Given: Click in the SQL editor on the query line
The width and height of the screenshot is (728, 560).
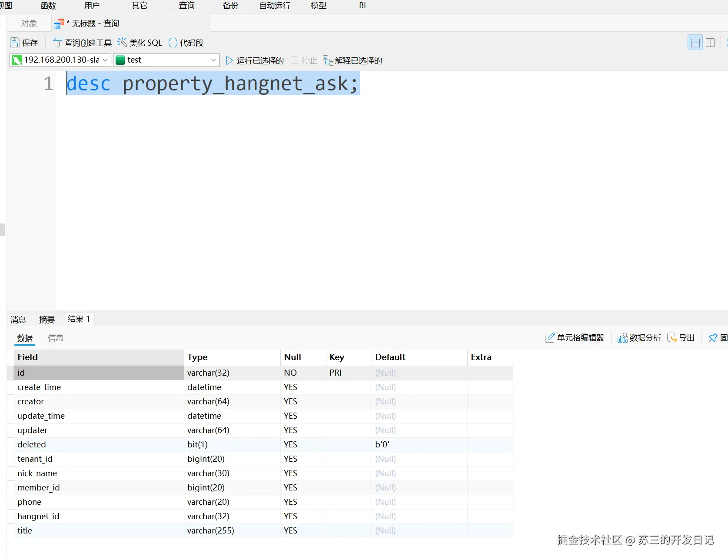Looking at the screenshot, I should pos(213,83).
